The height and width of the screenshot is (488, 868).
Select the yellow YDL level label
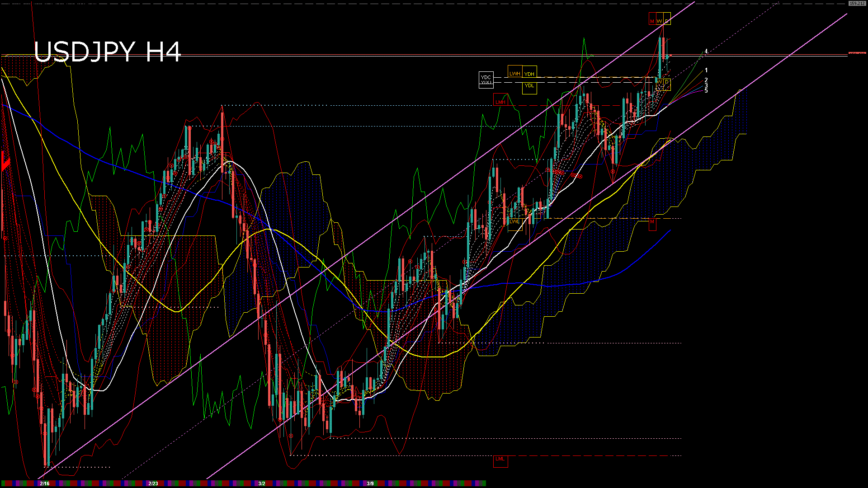(x=529, y=86)
